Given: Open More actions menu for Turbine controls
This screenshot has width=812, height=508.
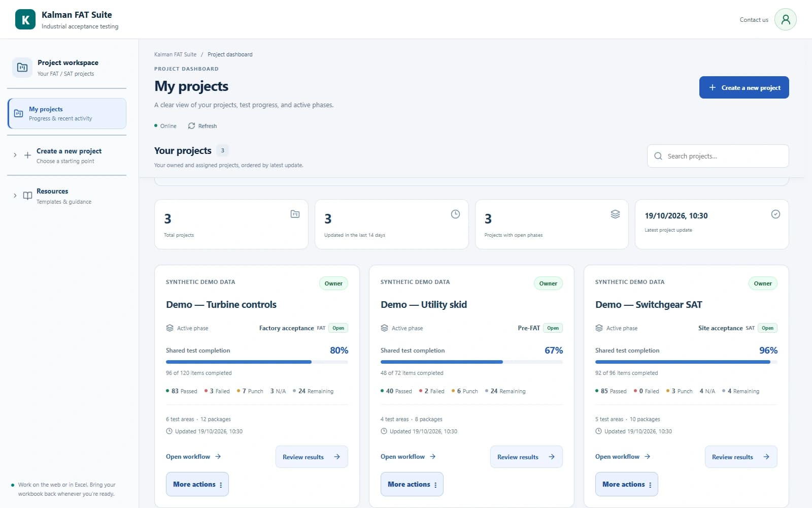Looking at the screenshot, I should pos(197,484).
